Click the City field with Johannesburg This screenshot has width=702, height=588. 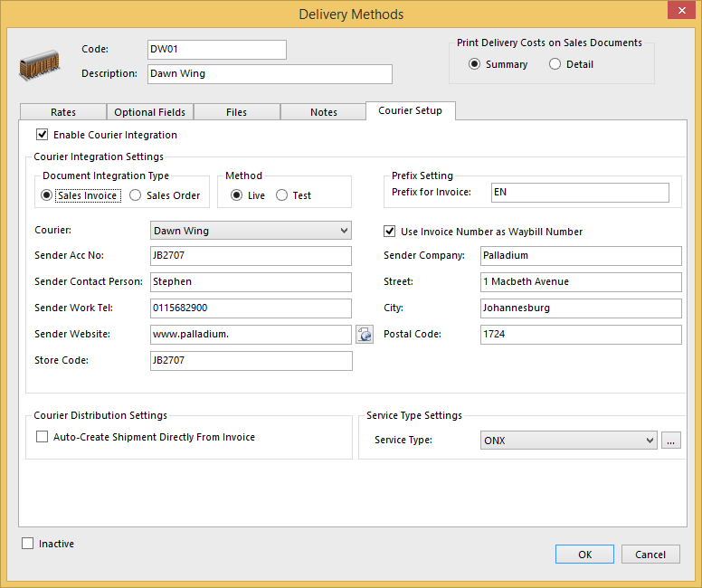coord(581,308)
